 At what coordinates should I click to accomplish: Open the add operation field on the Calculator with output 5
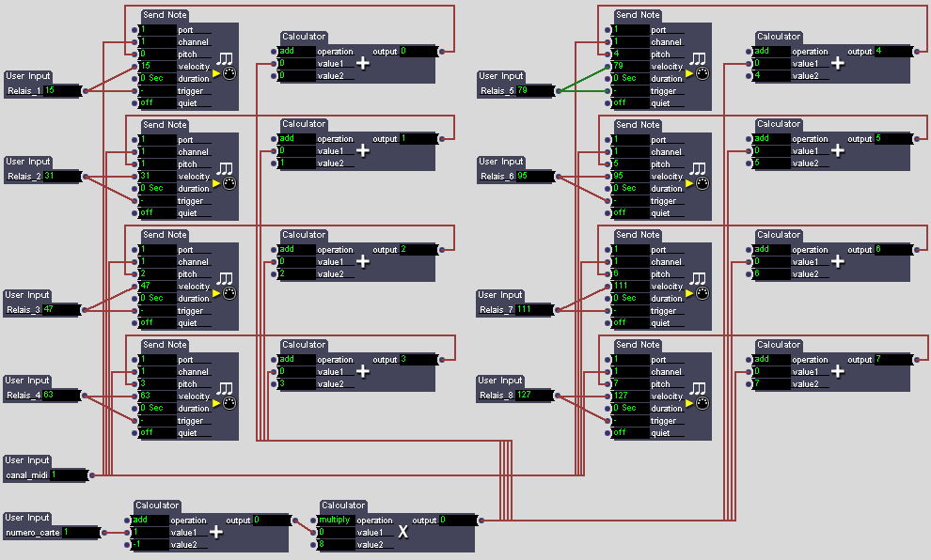tap(771, 138)
